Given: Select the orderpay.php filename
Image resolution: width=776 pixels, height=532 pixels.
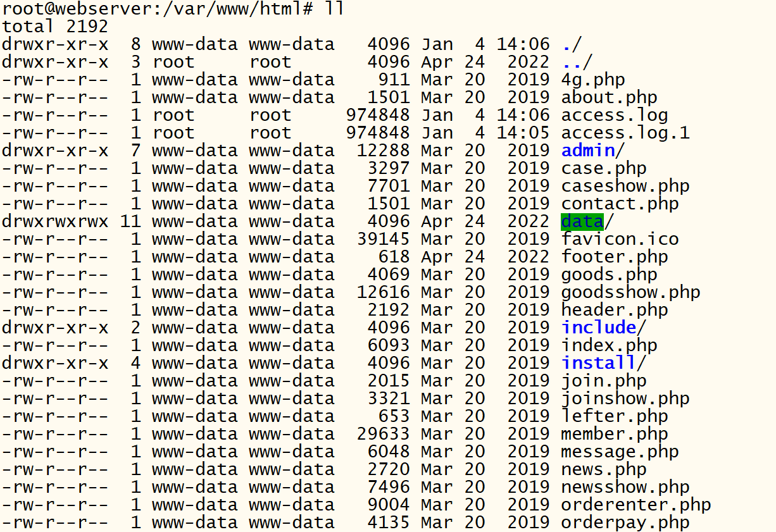Looking at the screenshot, I should [625, 523].
